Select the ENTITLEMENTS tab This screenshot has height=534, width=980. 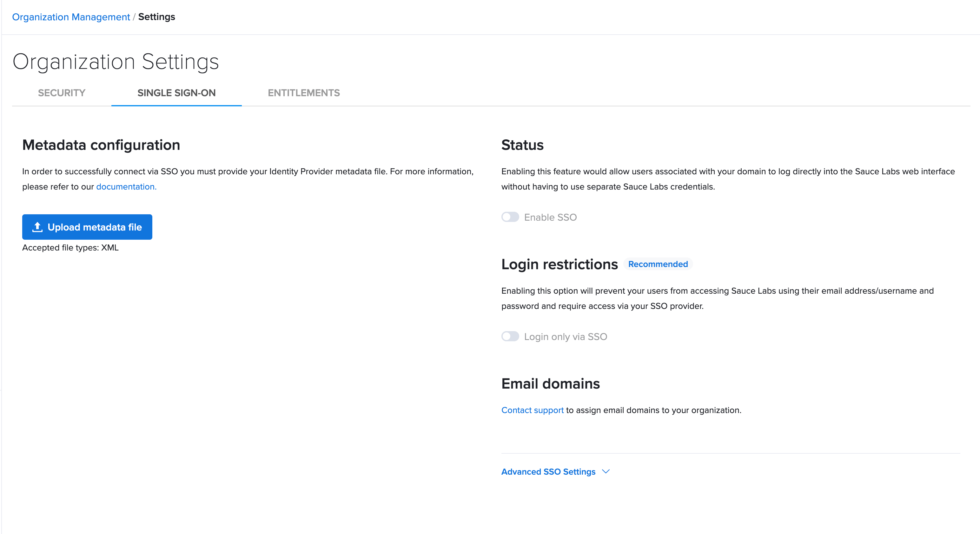click(x=304, y=93)
